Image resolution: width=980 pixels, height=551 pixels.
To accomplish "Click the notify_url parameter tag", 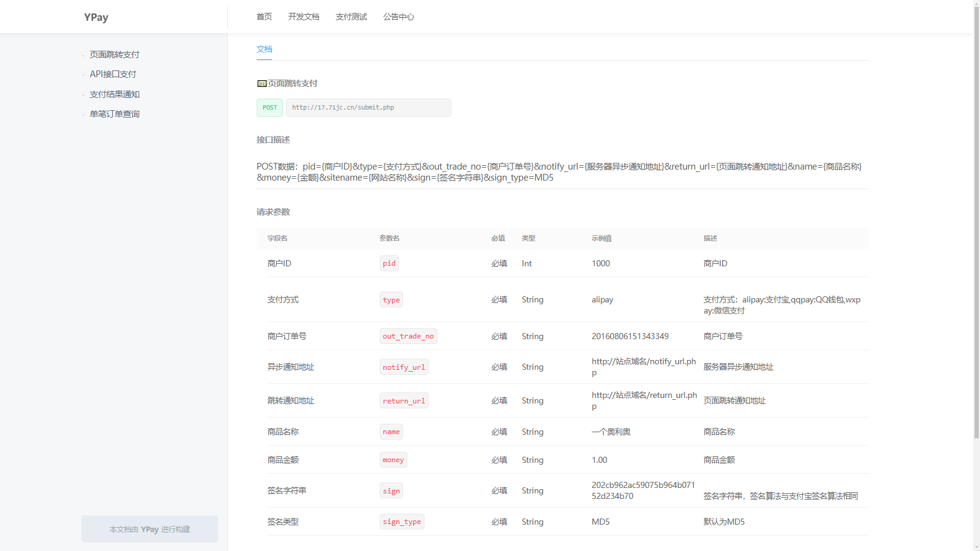I will 404,367.
